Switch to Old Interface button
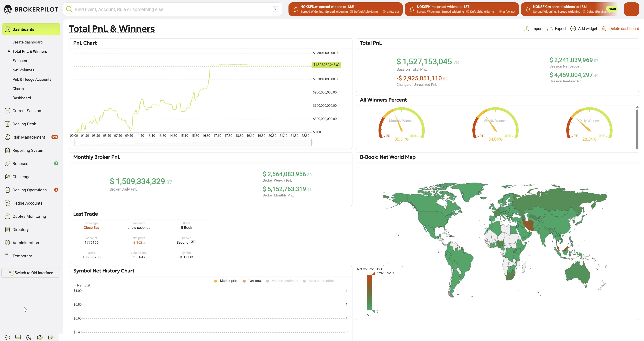The image size is (644, 341). (31, 273)
